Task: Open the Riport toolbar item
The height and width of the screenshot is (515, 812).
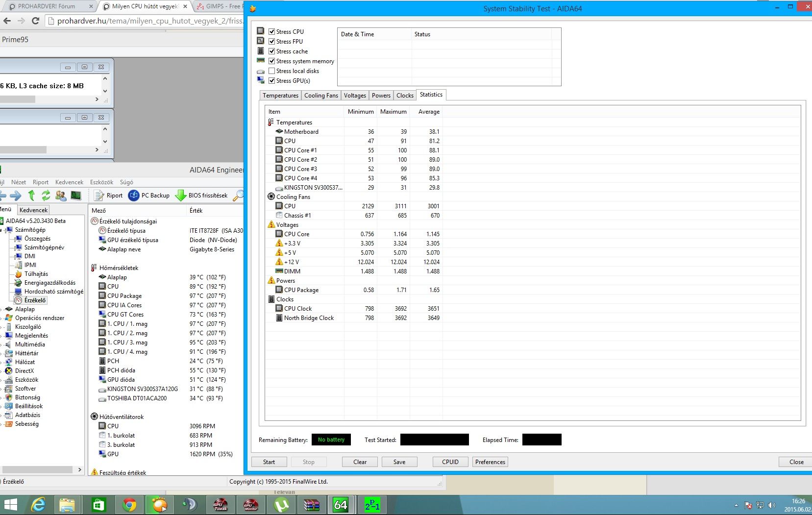Action: tap(108, 196)
